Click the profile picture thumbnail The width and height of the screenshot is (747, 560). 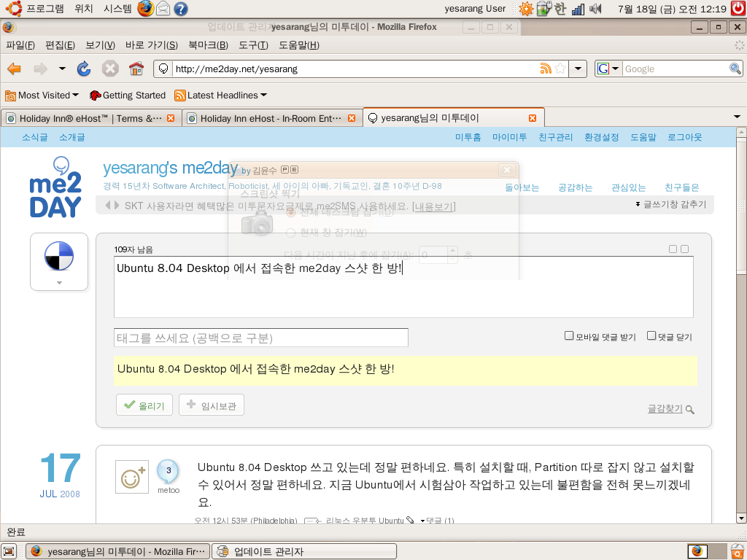(x=59, y=256)
